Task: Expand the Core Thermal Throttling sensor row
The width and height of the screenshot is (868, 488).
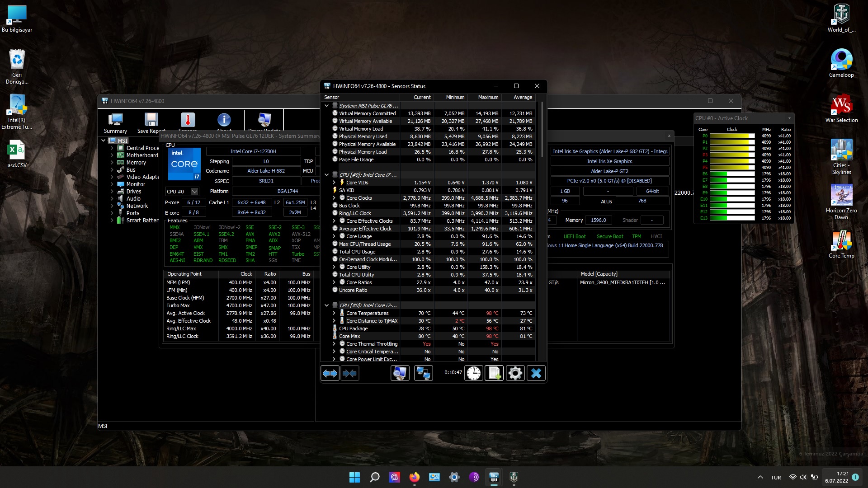Action: tap(334, 344)
